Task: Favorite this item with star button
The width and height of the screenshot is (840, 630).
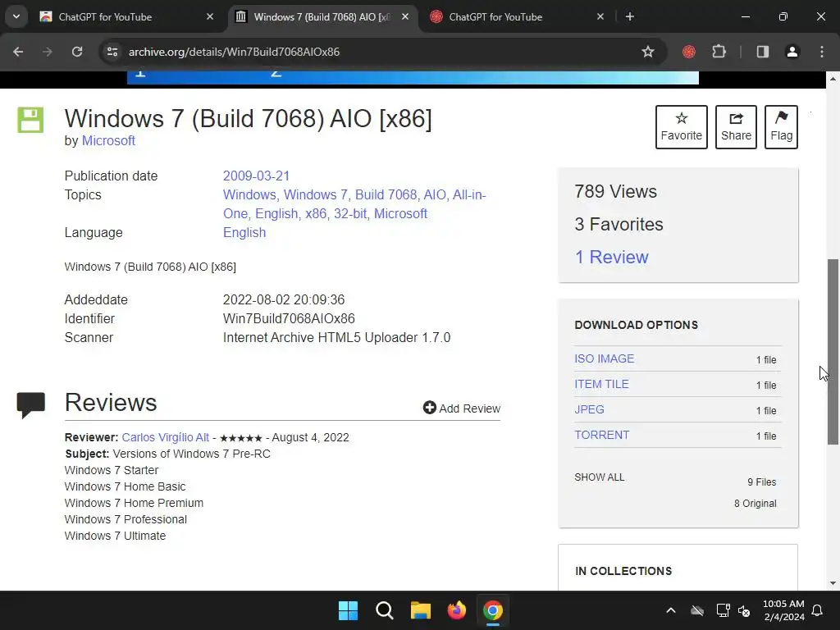Action: click(682, 127)
